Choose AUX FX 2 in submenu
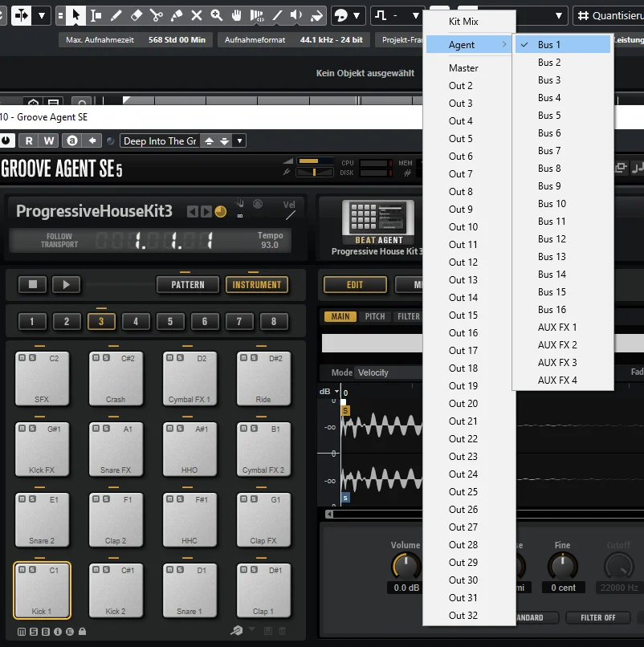The height and width of the screenshot is (647, 644). tap(563, 345)
